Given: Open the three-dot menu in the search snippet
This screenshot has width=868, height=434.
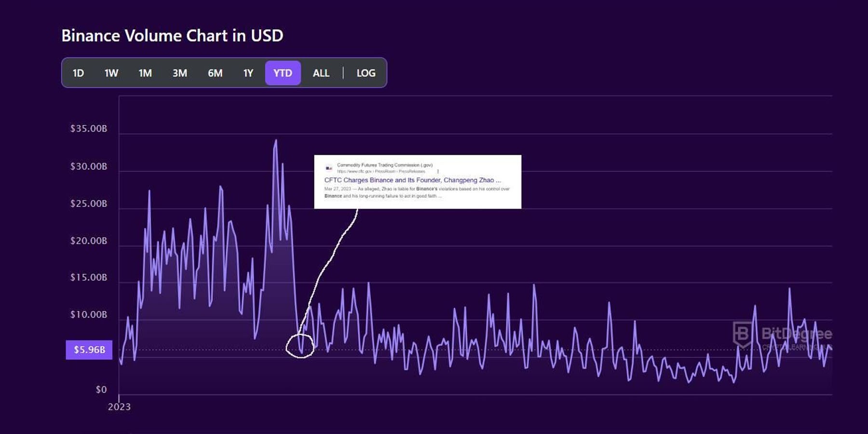Looking at the screenshot, I should (438, 171).
